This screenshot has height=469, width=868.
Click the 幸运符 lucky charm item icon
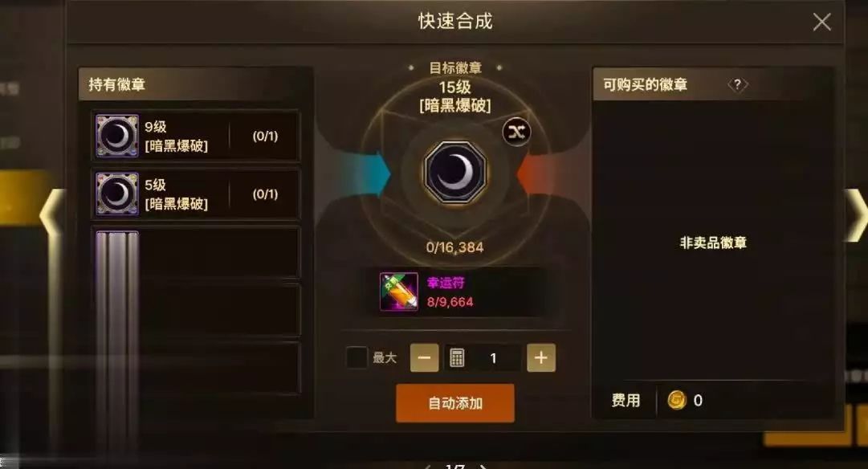tap(398, 292)
